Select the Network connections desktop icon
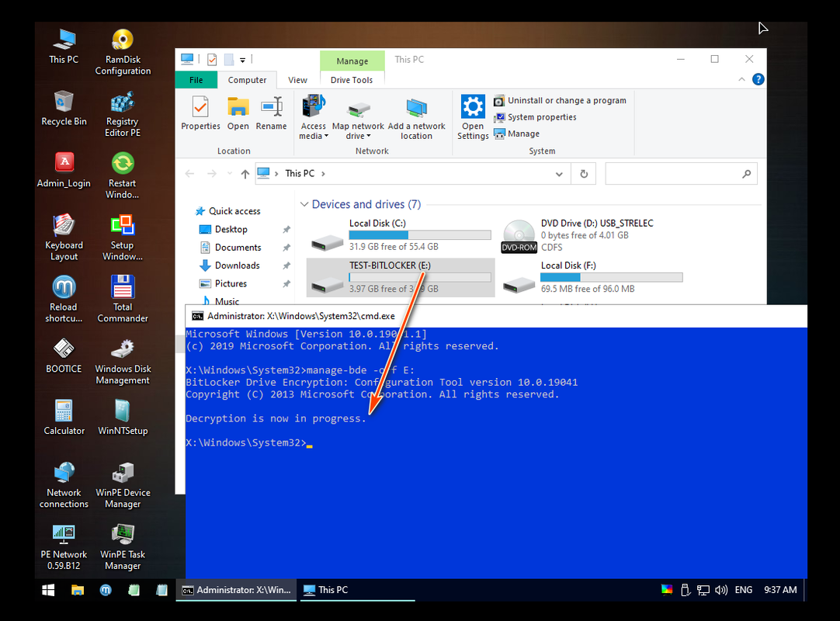840x621 pixels. pos(64,485)
